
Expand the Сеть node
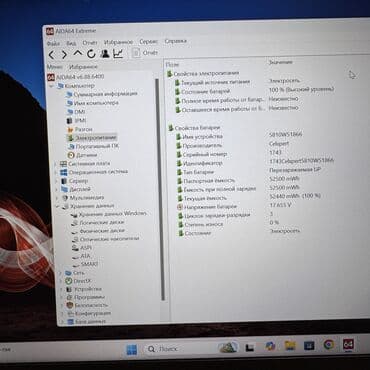60,273
